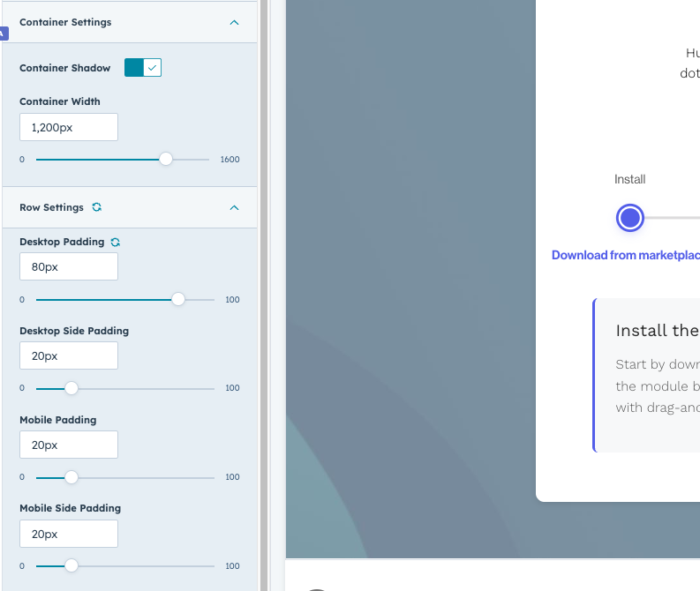Open the Download from marketplace link
The image size is (700, 591).
click(x=625, y=255)
